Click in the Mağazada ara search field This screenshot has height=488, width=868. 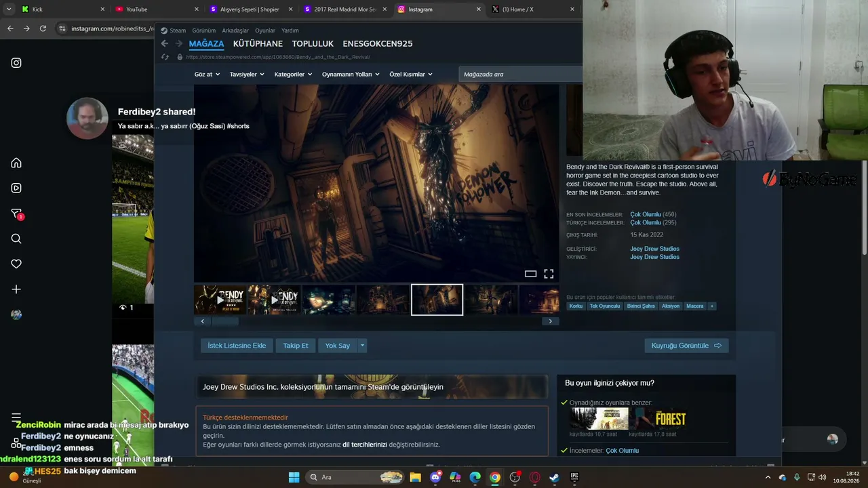pyautogui.click(x=520, y=75)
